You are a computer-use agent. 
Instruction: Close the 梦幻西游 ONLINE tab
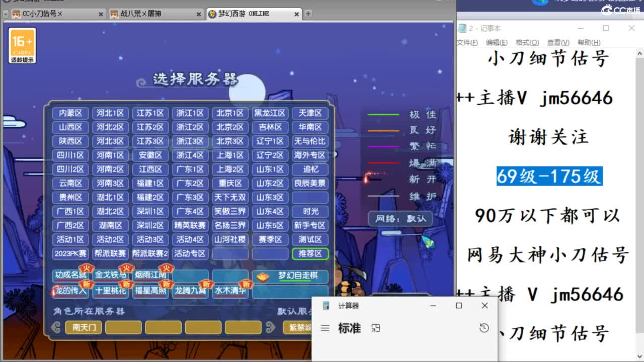[297, 14]
